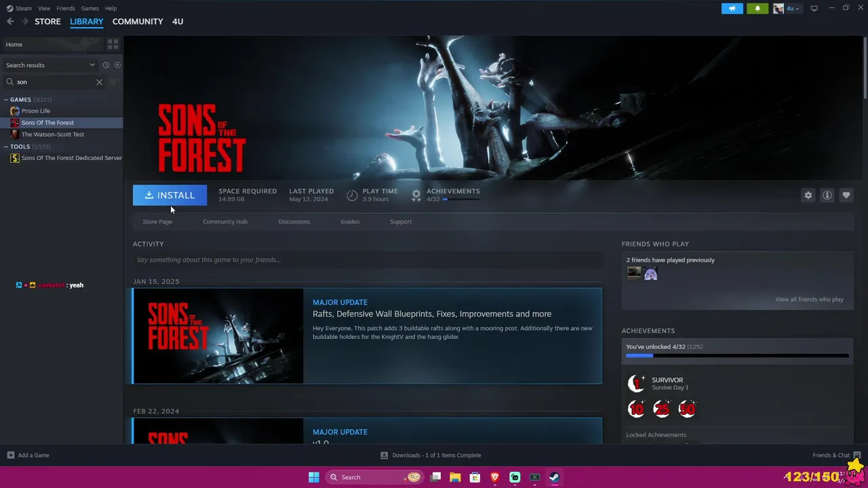
Task: Click View all friends who play
Action: pos(809,300)
